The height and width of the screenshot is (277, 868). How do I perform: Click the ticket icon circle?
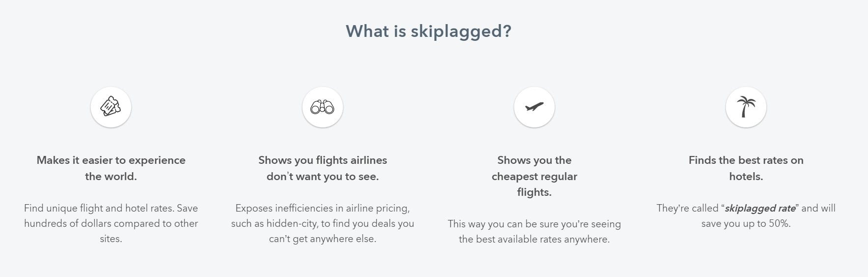click(111, 107)
